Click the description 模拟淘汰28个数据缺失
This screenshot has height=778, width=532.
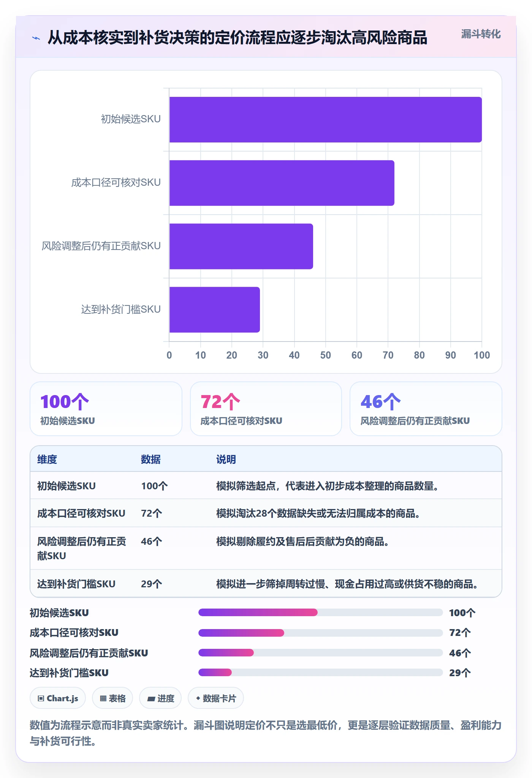(318, 514)
